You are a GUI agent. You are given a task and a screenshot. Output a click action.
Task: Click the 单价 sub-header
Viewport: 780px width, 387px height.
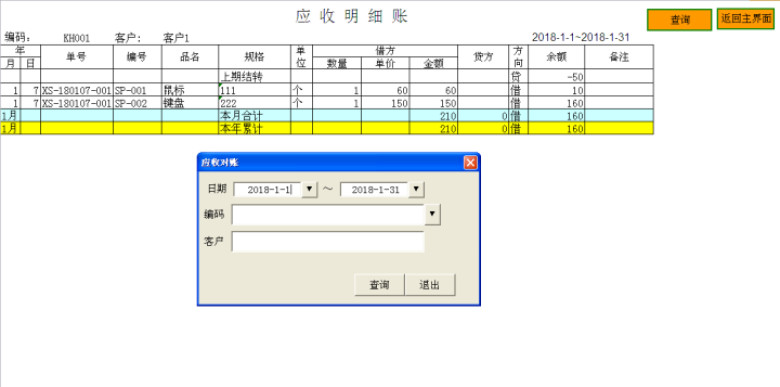coord(386,63)
